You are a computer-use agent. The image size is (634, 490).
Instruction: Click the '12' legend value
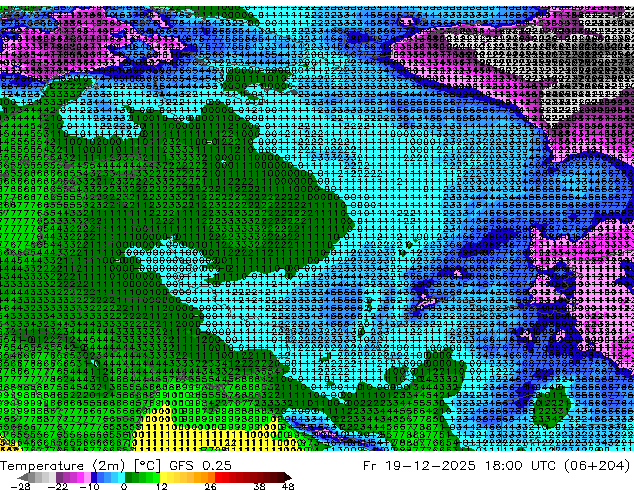[161, 486]
